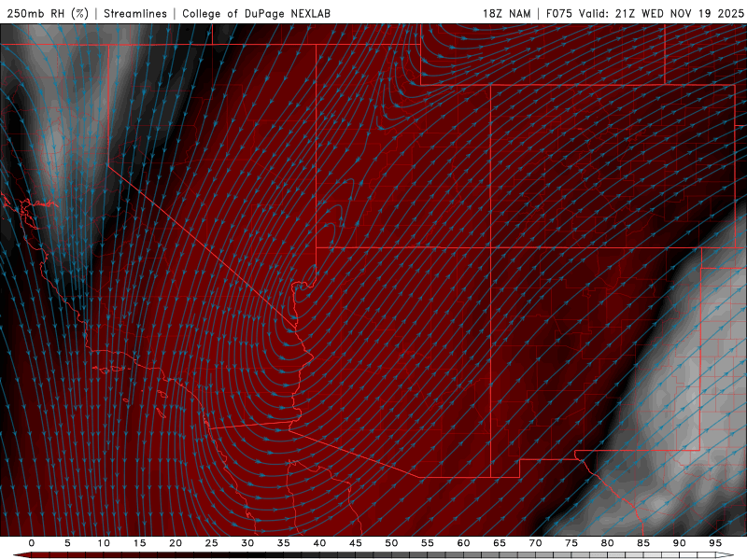Click the colorbar label "20"
The image size is (747, 560).
click(x=176, y=543)
